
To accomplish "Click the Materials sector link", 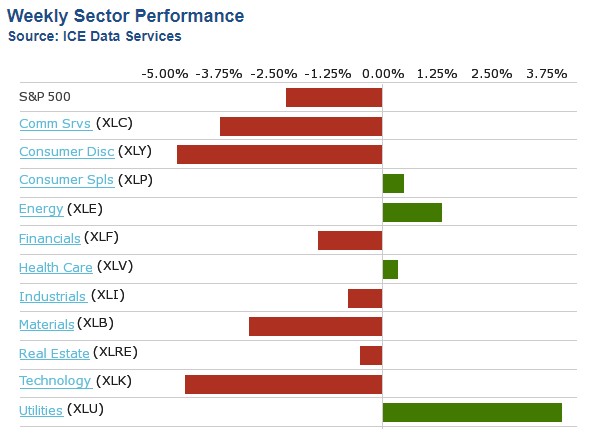I will click(47, 324).
